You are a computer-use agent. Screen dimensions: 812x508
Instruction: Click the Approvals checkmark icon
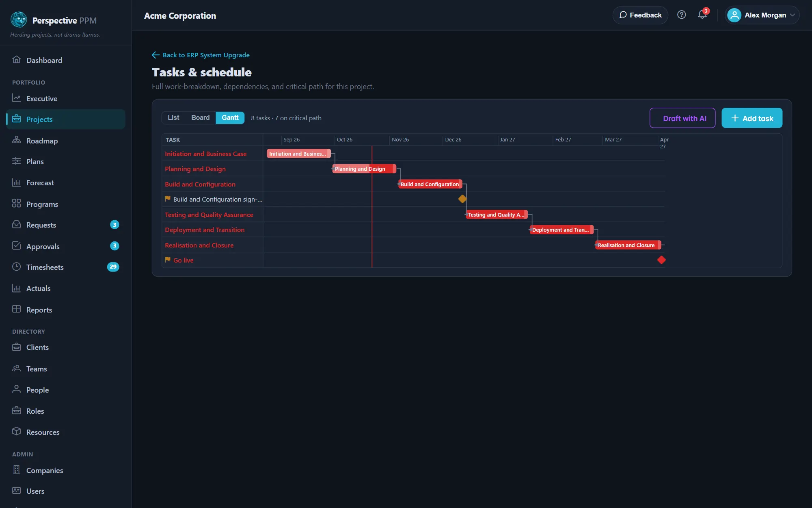[x=16, y=245]
